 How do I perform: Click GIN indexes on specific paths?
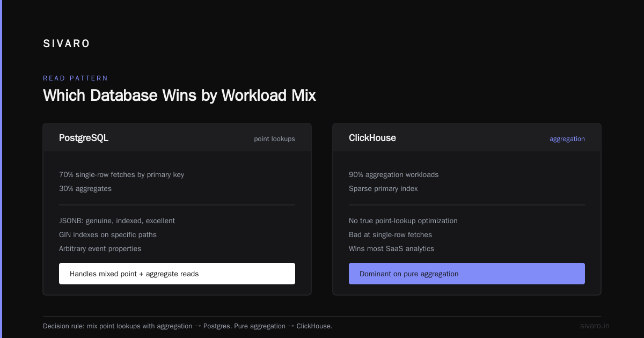(x=108, y=235)
